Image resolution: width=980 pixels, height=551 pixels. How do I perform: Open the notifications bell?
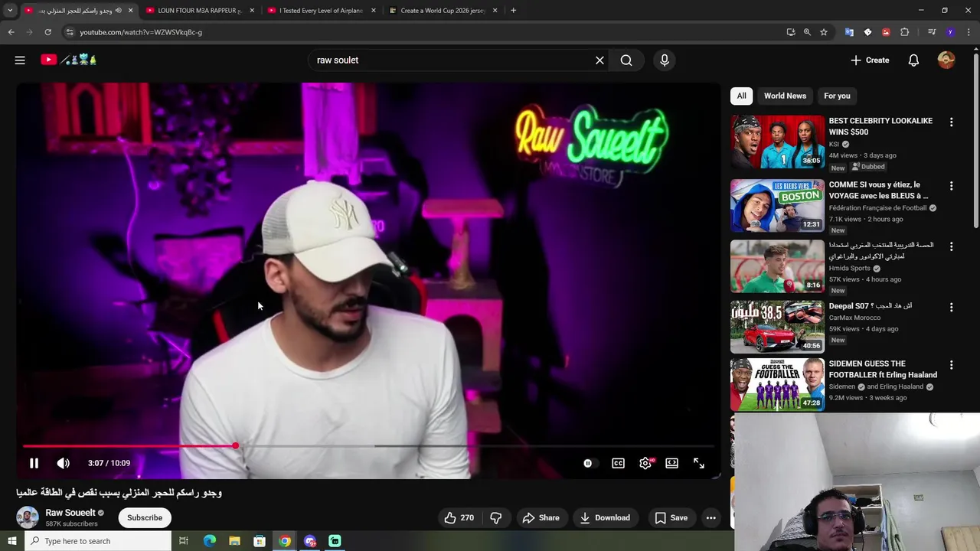[x=913, y=60]
